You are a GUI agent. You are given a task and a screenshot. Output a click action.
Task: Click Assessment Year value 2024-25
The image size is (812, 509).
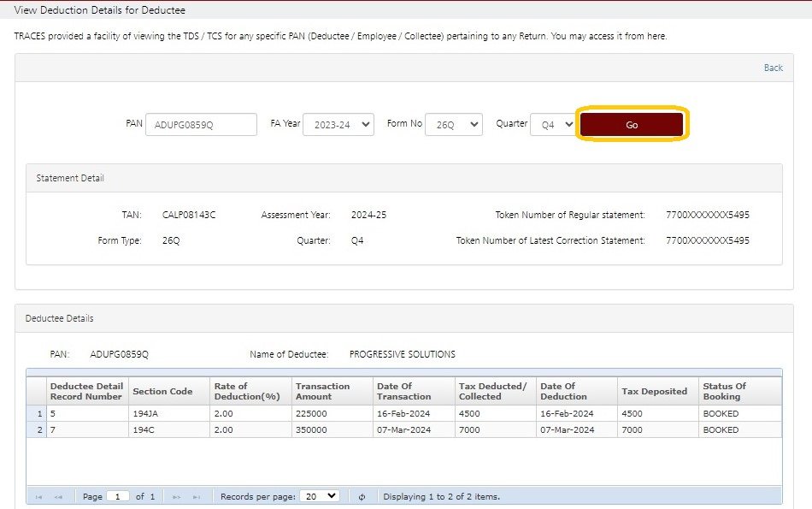[x=368, y=215]
